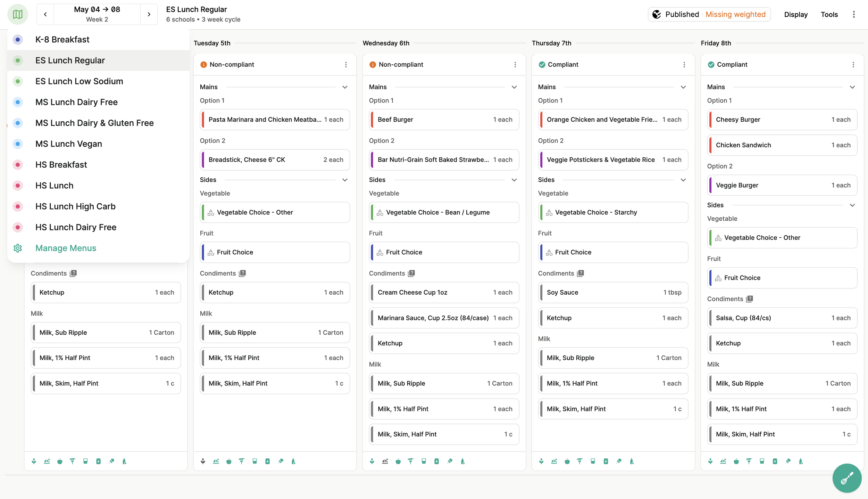
Task: Select ES Lunch Low Sodium menu
Action: coord(98,81)
